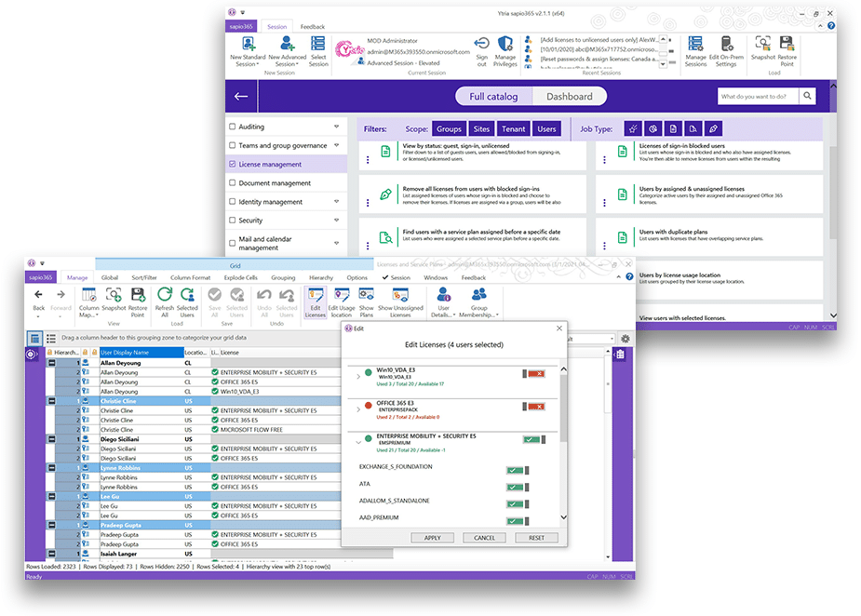Click 'What do you want to do?' search box

pos(759,96)
